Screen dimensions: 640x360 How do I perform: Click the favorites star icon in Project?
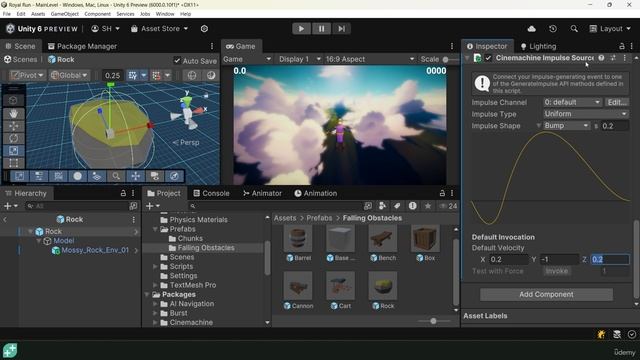pos(428,206)
